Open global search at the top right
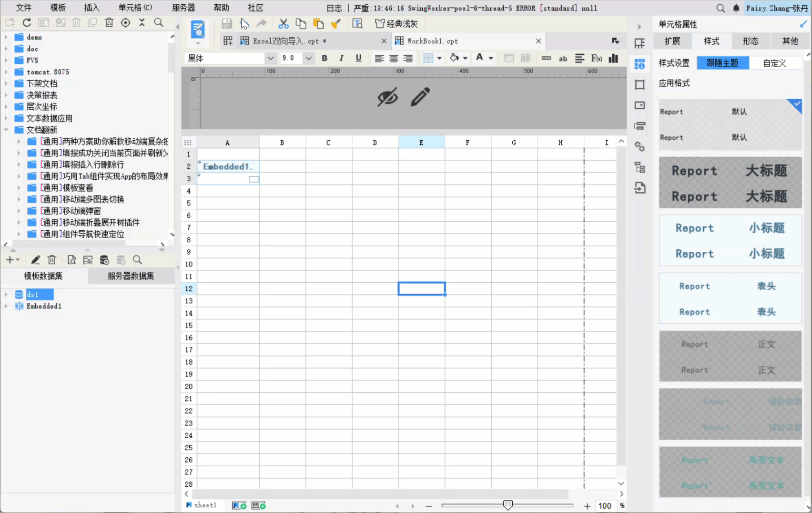Image resolution: width=812 pixels, height=513 pixels. click(721, 8)
